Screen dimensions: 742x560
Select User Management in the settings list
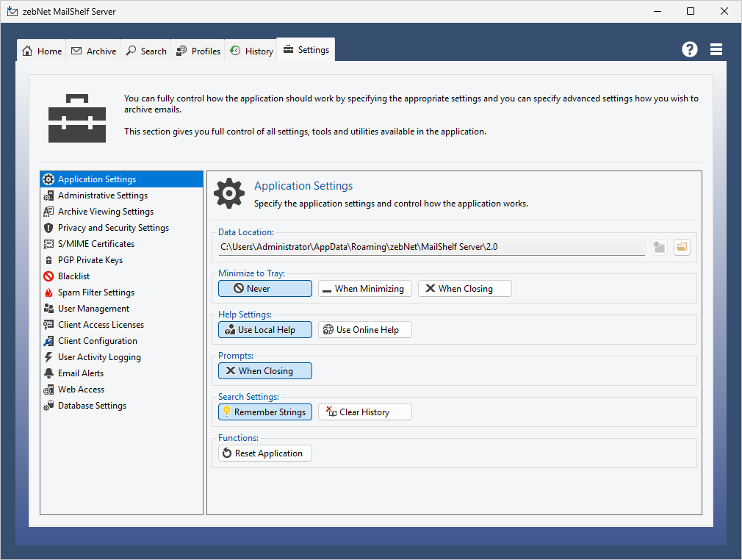[x=93, y=309]
